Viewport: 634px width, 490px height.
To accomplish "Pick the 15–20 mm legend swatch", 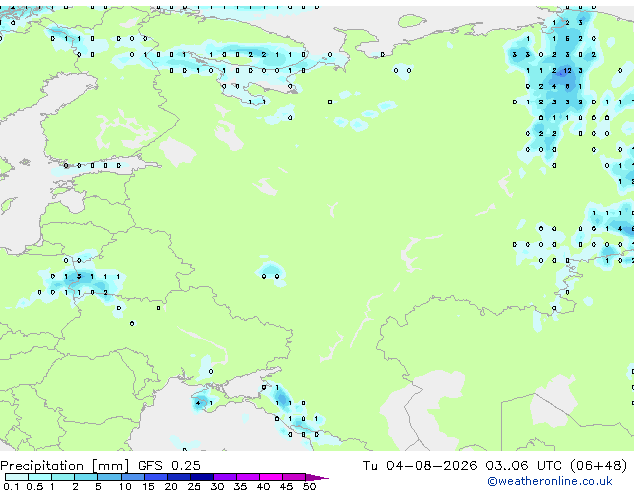I will tap(155, 477).
